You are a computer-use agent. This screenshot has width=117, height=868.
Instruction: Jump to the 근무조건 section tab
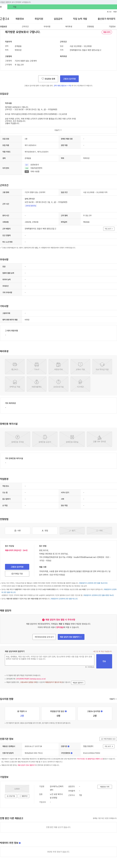[x=25, y=27]
